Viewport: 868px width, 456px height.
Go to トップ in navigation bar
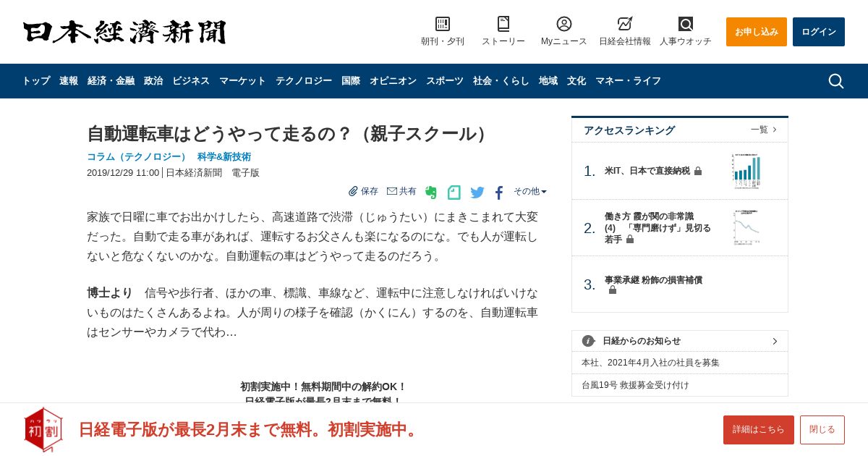(x=36, y=81)
